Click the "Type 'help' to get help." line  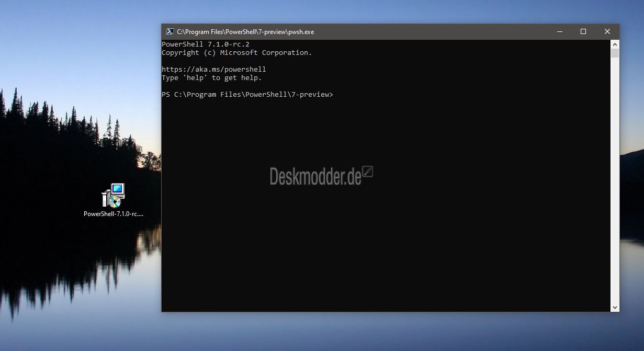click(x=211, y=78)
